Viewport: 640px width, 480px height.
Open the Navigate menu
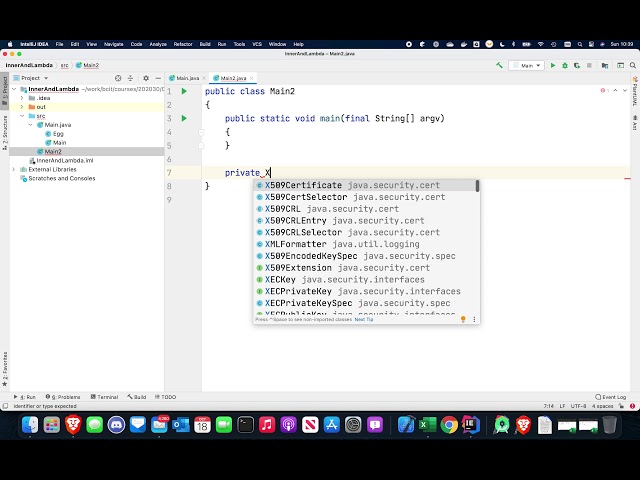(x=113, y=44)
